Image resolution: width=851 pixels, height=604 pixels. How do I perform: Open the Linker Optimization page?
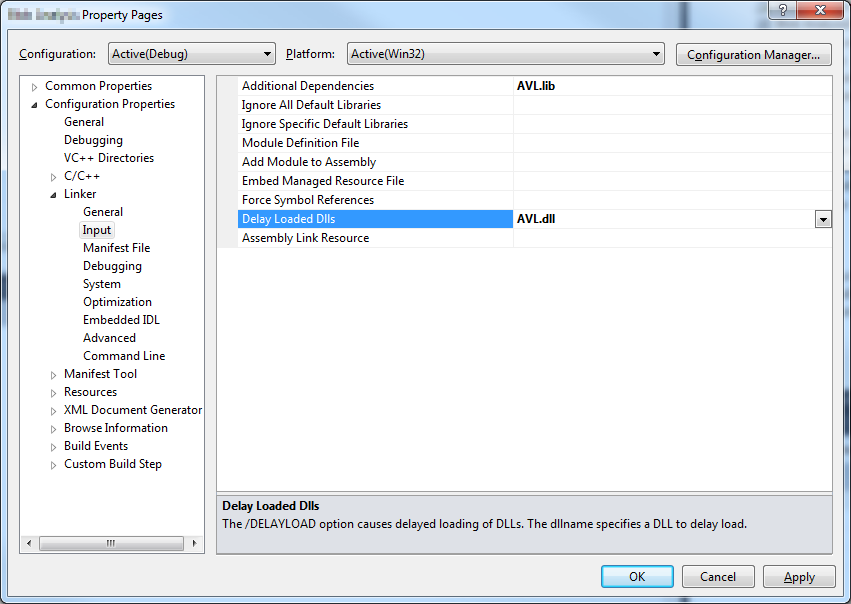click(x=117, y=302)
